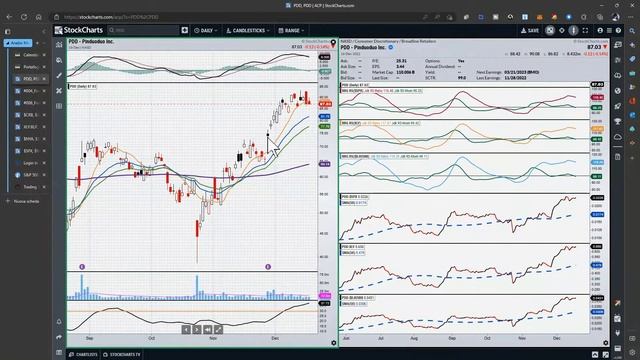This screenshot has height=360, width=640.
Task: Collapse the Analisi tab group
Action: (x=17, y=43)
